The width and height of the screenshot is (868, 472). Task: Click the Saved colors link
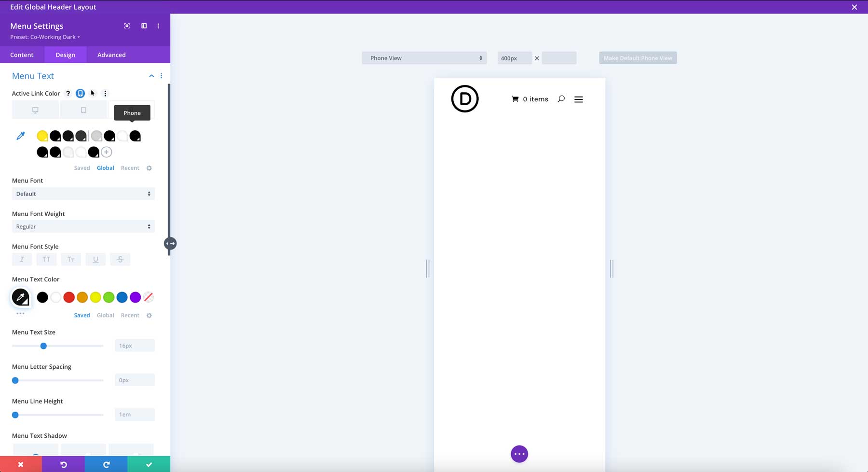pyautogui.click(x=82, y=315)
